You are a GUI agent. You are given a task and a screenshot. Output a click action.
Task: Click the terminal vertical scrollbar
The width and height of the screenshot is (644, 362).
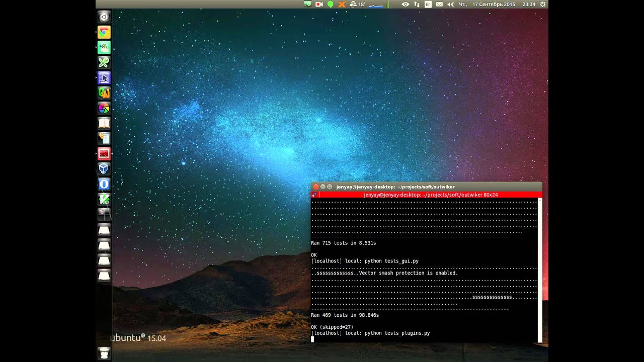[x=540, y=270]
